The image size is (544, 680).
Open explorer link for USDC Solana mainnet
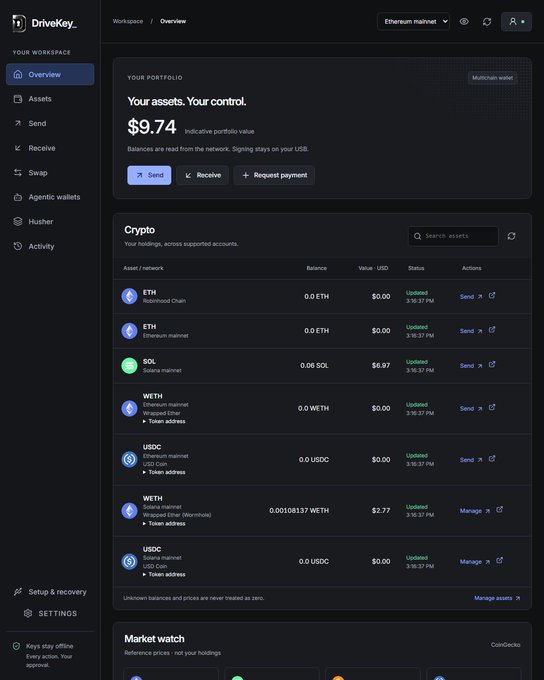click(x=499, y=560)
